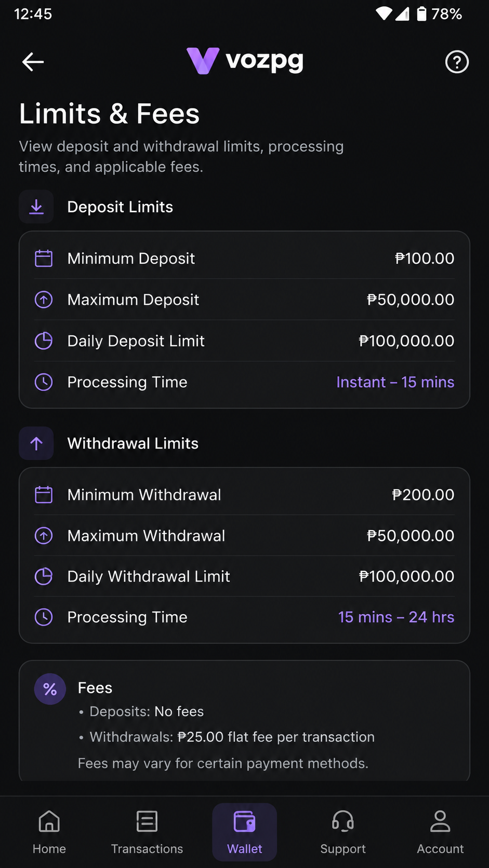Tap the back arrow icon

33,62
